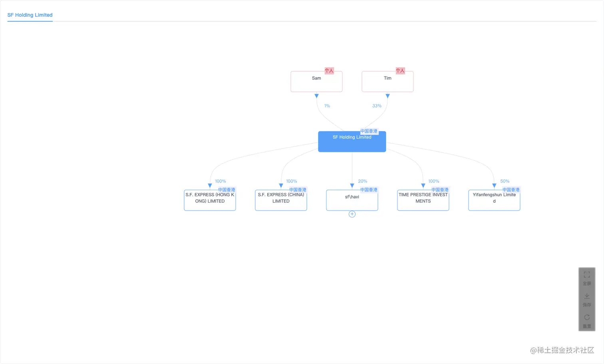Select the sf\havi company node

(x=352, y=200)
